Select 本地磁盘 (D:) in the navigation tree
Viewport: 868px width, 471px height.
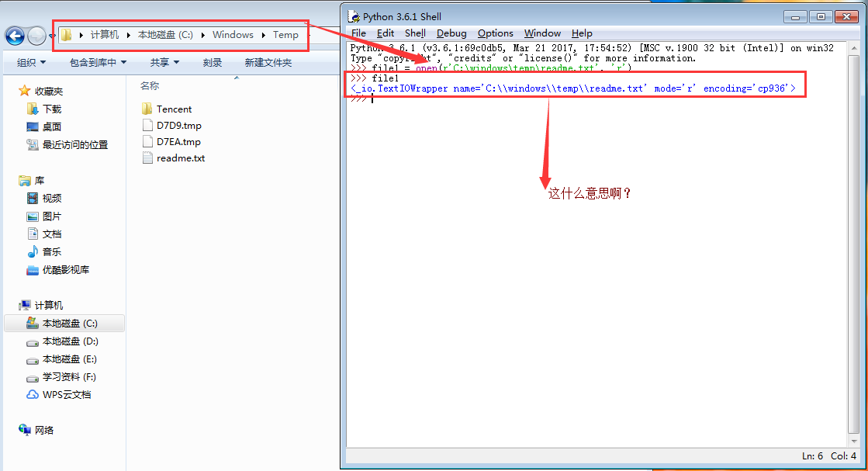70,341
